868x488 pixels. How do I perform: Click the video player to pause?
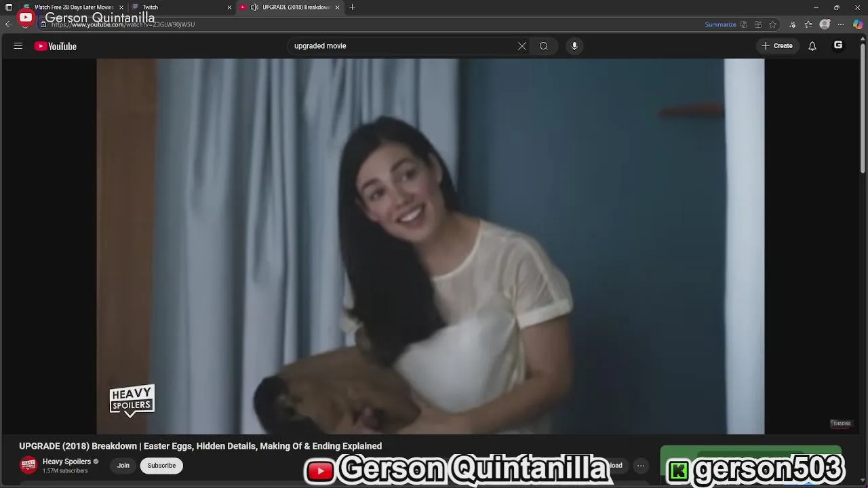coord(430,246)
